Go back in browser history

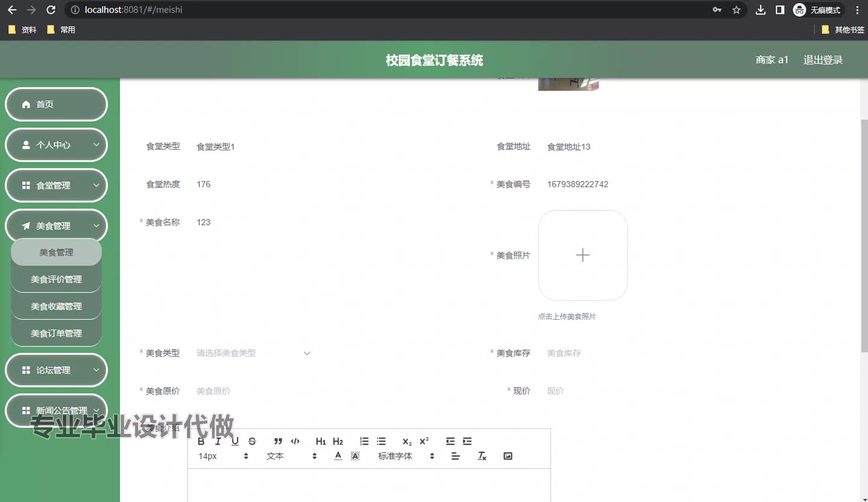12,10
